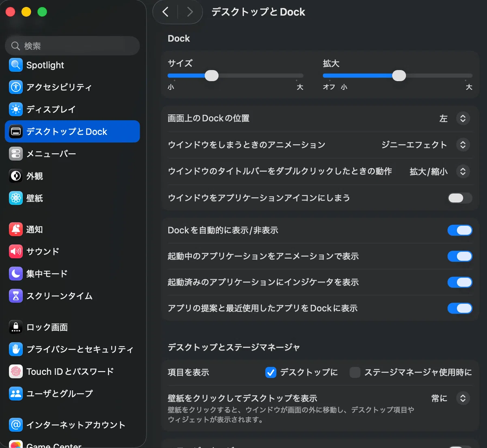Open Touch IDとパスワード settings

(72, 371)
